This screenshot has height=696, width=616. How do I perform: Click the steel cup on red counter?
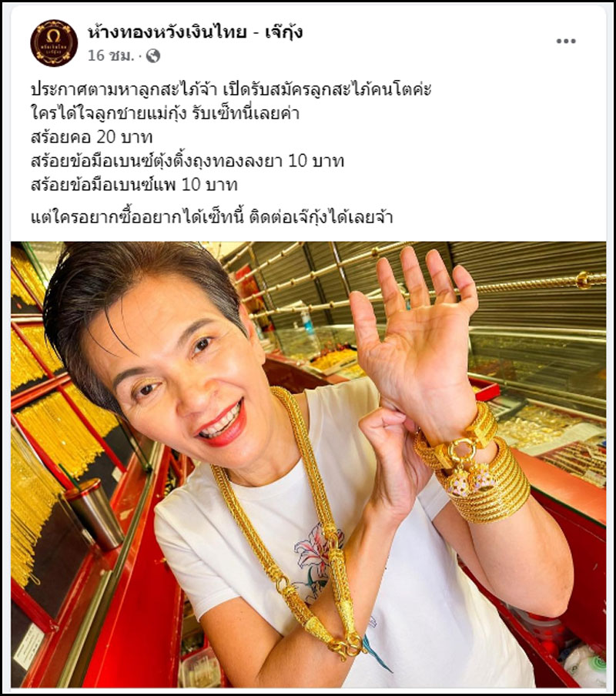(x=95, y=514)
